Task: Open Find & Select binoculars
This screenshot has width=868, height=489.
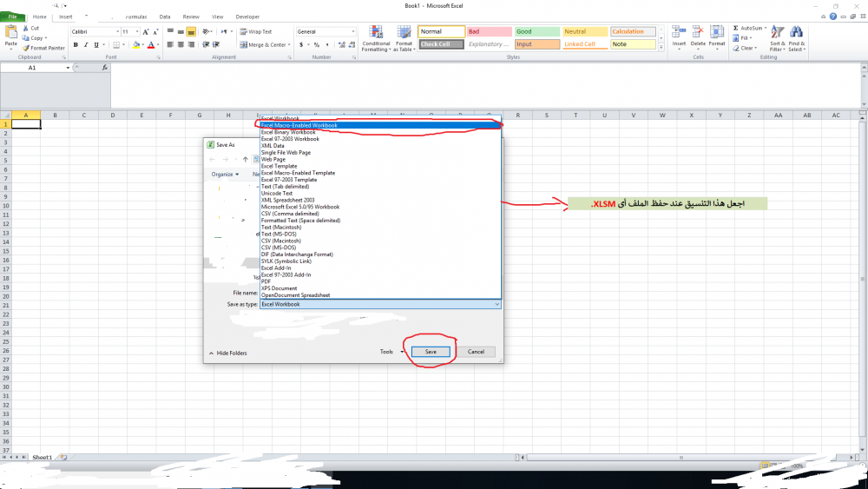Action: click(797, 38)
